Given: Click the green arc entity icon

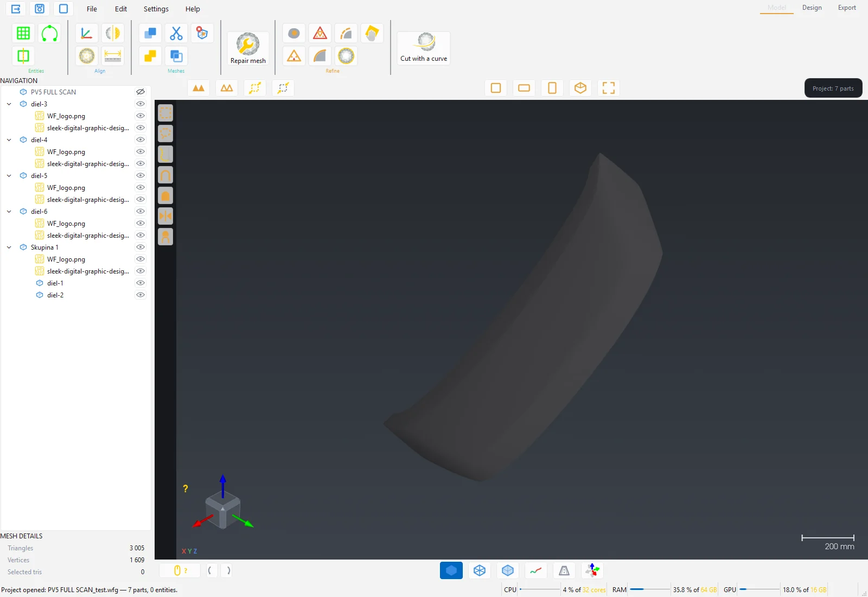Looking at the screenshot, I should (x=49, y=33).
